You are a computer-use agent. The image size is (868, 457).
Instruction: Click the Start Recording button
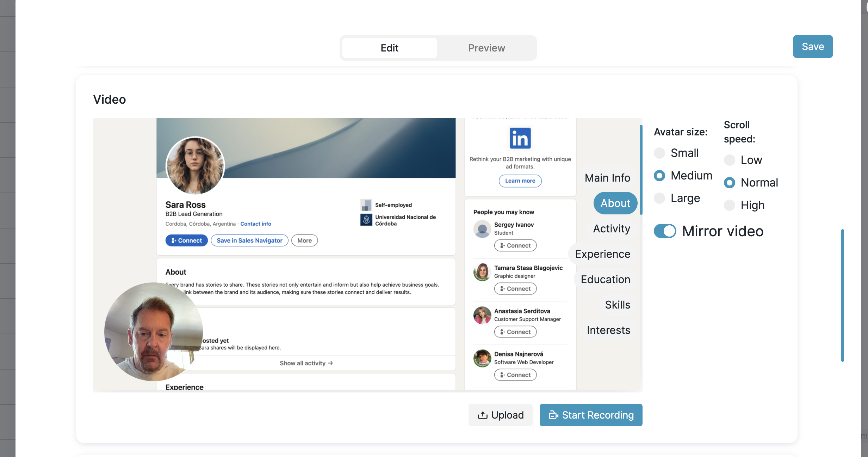tap(591, 415)
